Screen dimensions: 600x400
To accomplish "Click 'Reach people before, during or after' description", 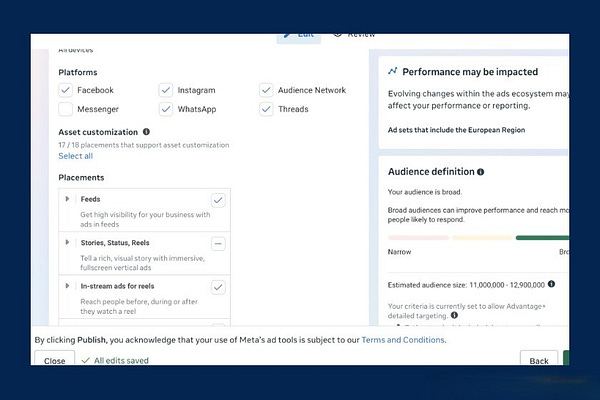I will (139, 306).
